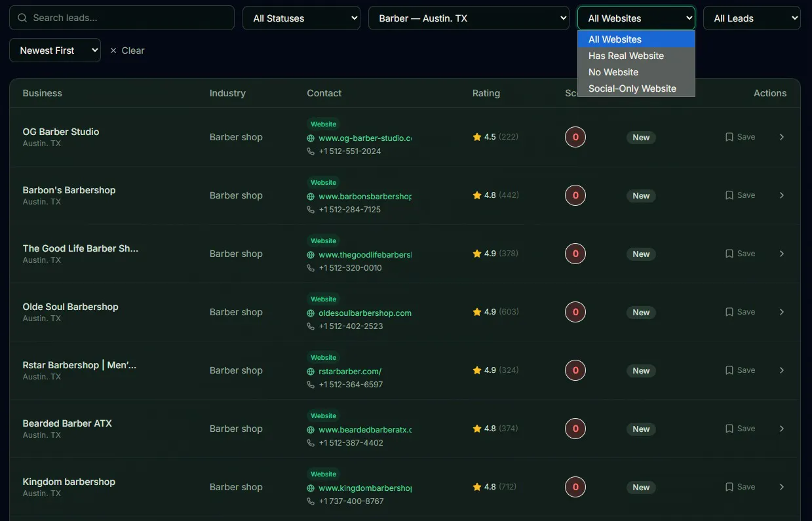Expand Barbon's Barbershop row chevron
Screen dimensions: 812x521
782,195
